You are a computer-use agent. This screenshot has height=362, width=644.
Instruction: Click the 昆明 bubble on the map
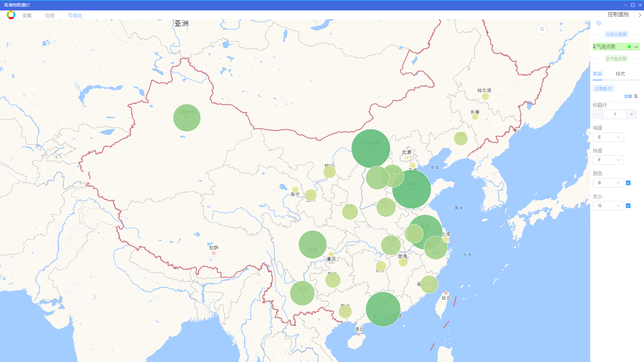(302, 293)
